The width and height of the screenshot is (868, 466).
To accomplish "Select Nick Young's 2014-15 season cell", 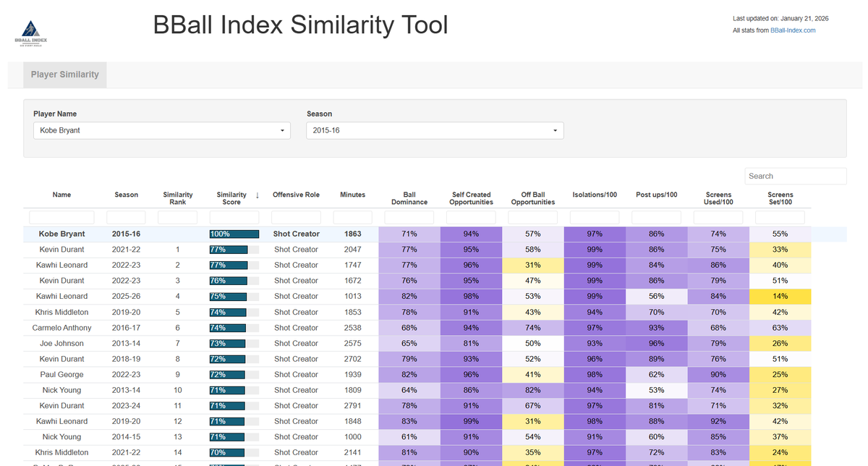I will click(x=126, y=437).
